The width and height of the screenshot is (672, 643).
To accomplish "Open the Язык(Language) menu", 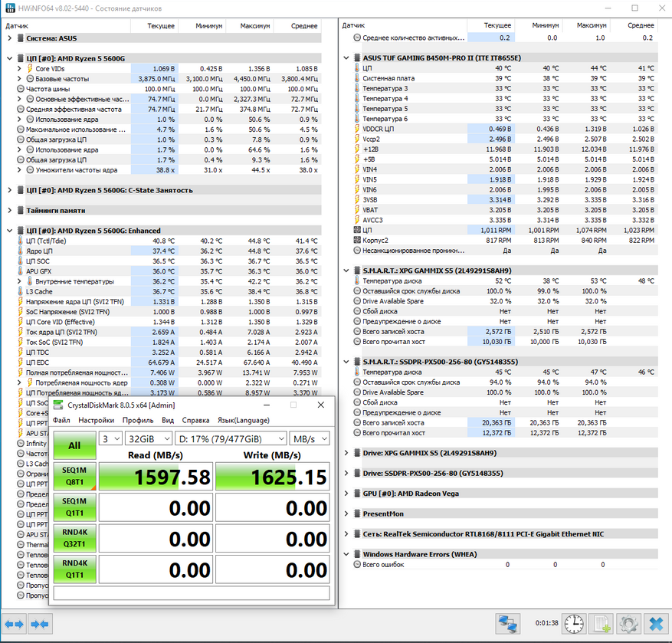I will (244, 420).
